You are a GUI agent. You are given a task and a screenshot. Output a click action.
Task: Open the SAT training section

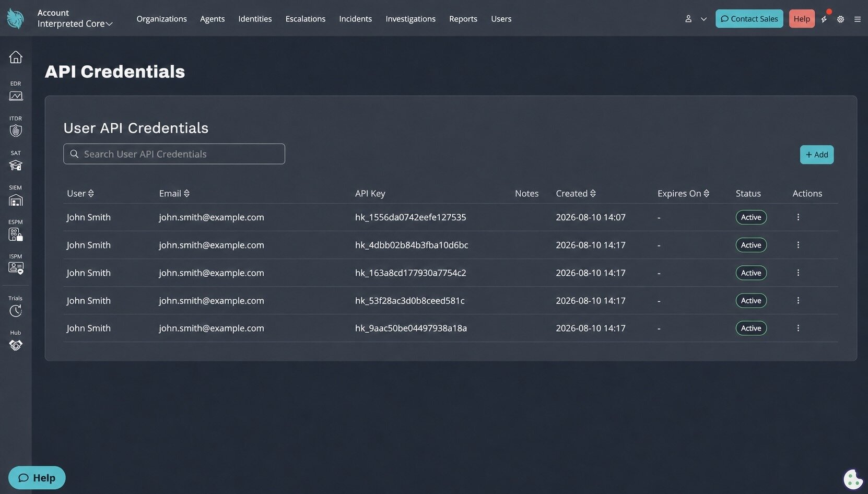click(16, 161)
